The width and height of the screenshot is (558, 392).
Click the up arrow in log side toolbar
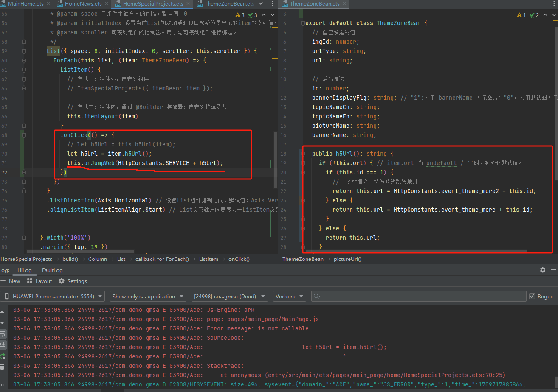pos(3,312)
